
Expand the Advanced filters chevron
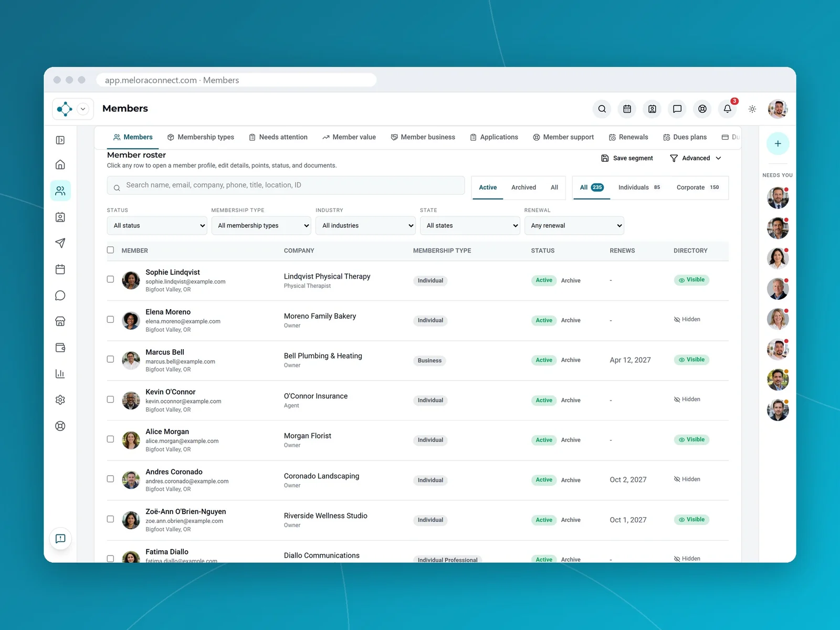(x=719, y=158)
